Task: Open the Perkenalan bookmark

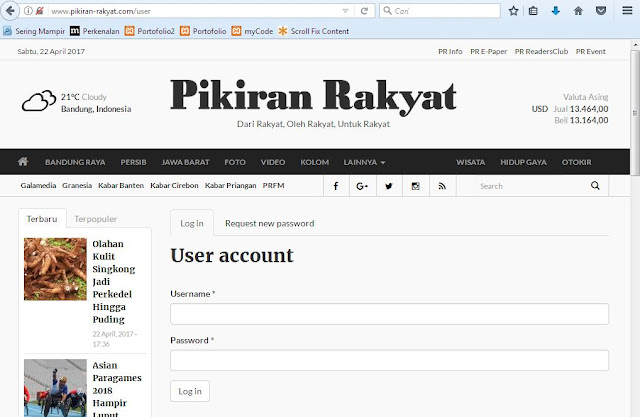Action: click(95, 31)
